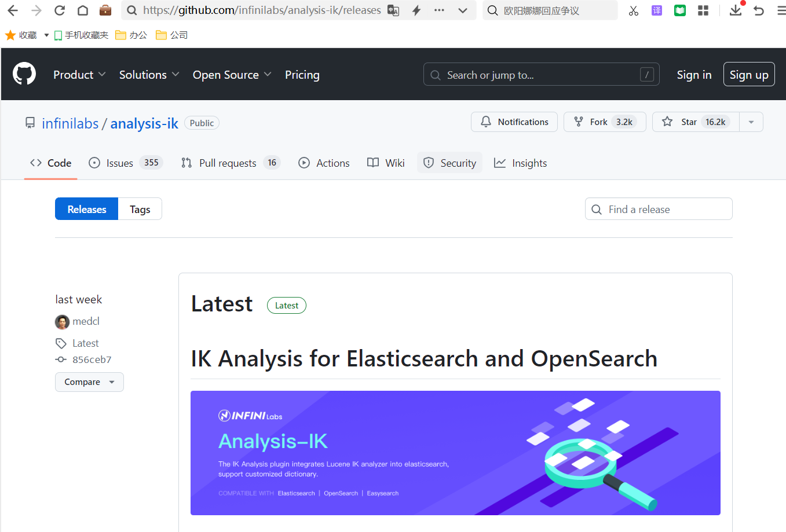
Task: Expand the Solutions menu
Action: pos(149,75)
